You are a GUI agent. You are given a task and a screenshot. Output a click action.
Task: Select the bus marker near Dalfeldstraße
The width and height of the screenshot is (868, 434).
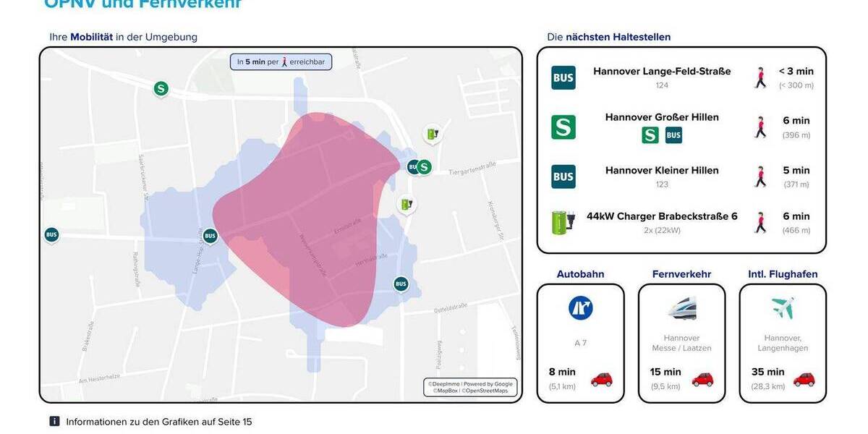[x=401, y=284]
